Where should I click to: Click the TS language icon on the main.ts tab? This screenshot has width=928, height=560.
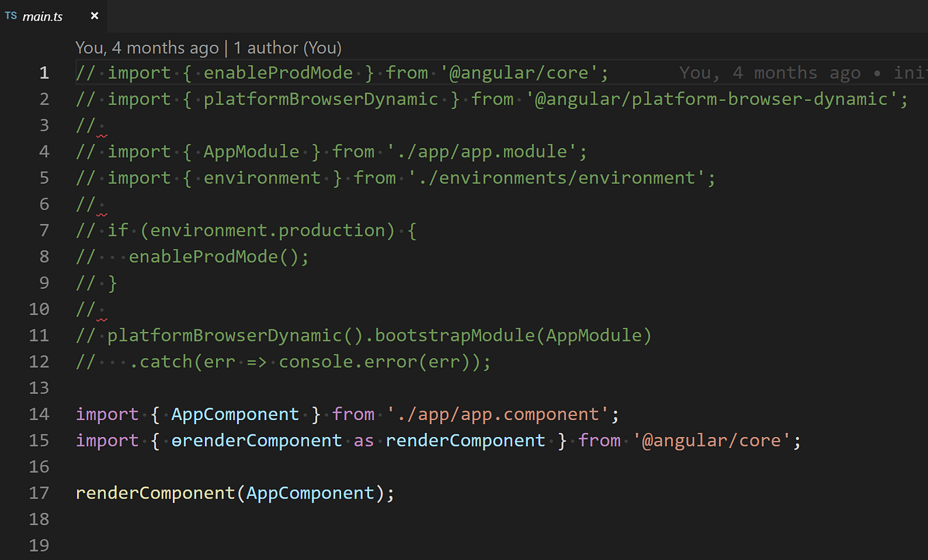tap(10, 15)
